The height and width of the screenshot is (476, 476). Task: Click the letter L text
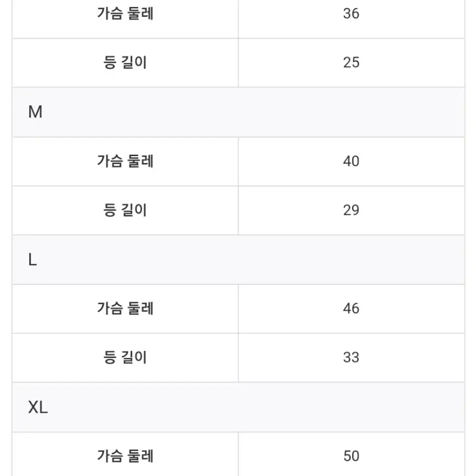[33, 260]
